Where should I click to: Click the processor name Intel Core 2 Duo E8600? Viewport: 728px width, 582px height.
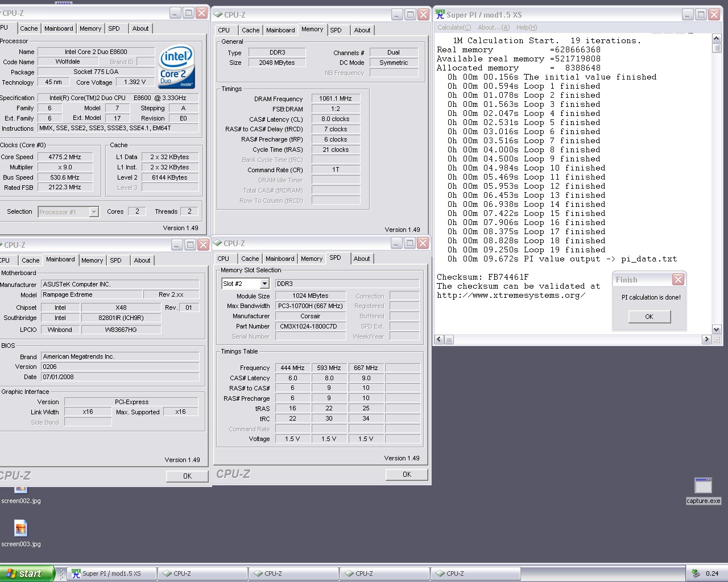96,52
